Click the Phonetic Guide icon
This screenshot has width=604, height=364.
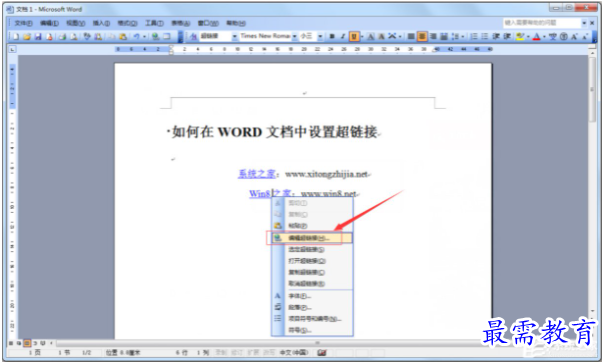(x=553, y=37)
